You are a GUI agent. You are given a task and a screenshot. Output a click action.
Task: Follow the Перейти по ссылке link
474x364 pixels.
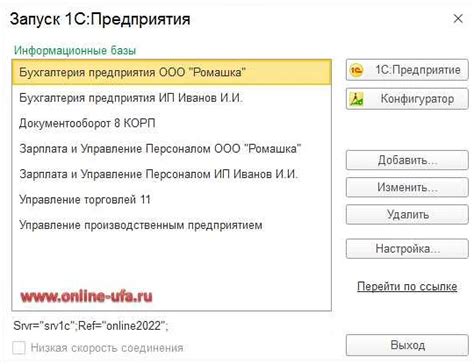pyautogui.click(x=407, y=286)
